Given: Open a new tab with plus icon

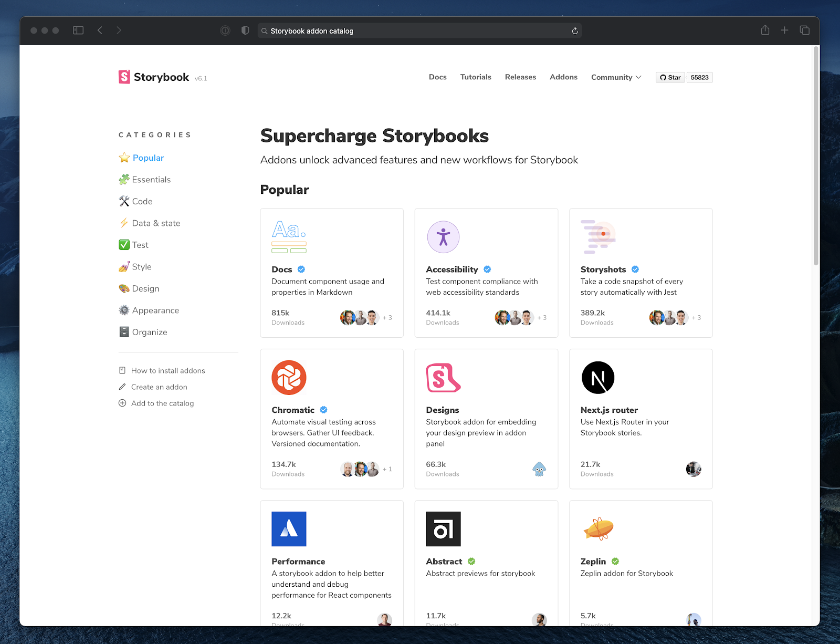Looking at the screenshot, I should pyautogui.click(x=784, y=30).
